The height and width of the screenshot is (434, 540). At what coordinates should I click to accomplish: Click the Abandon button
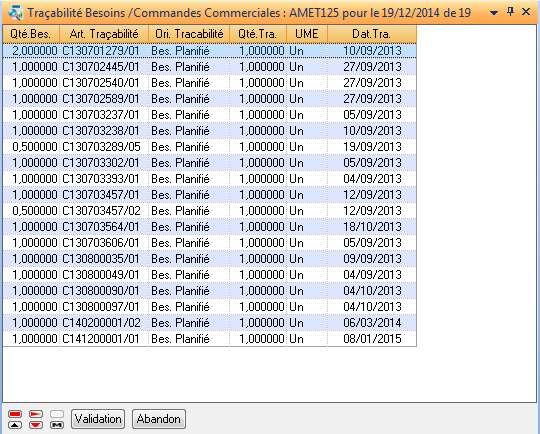[x=159, y=419]
